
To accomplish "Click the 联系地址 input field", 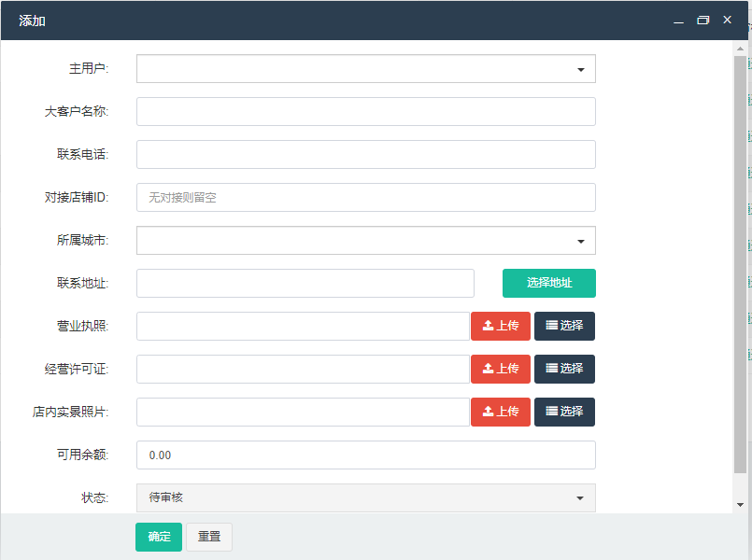I will coord(305,283).
